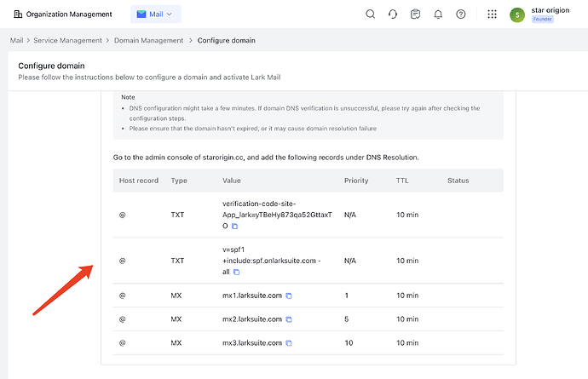Go to Service Management breadcrumb
The image size is (588, 379).
pyautogui.click(x=67, y=41)
